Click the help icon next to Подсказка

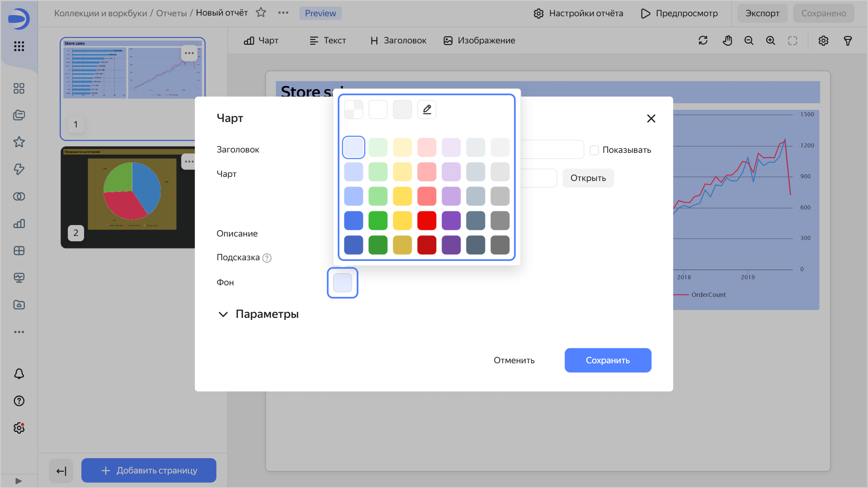pyautogui.click(x=267, y=258)
